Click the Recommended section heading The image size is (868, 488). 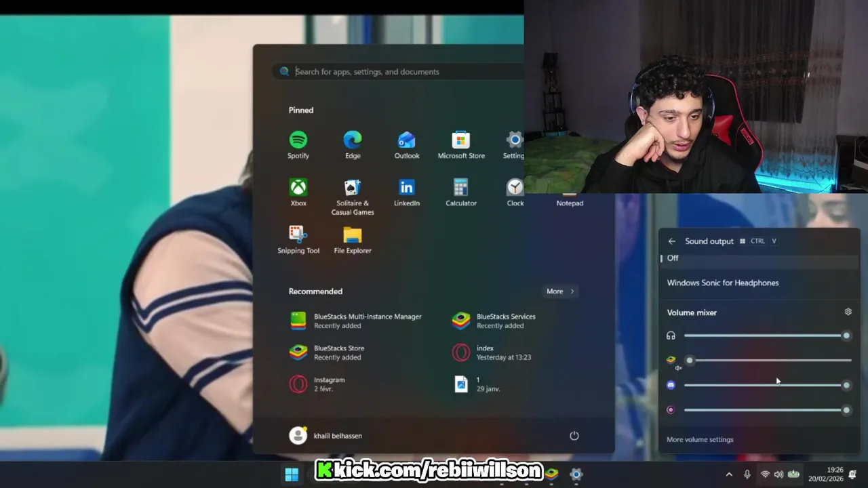(x=315, y=291)
